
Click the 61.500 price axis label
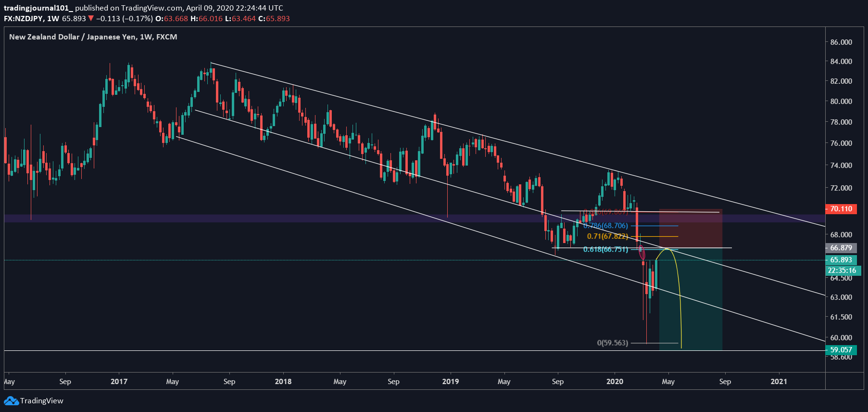[x=841, y=317]
